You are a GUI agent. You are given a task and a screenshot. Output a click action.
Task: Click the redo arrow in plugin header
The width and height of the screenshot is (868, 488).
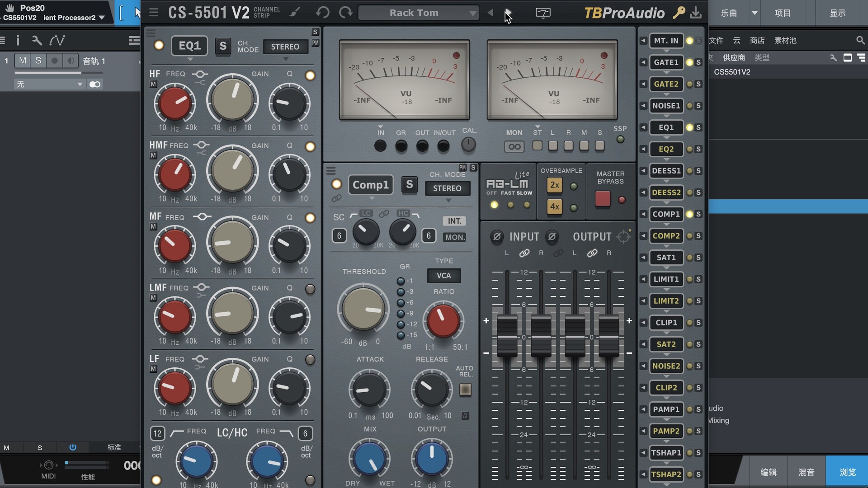pyautogui.click(x=346, y=13)
